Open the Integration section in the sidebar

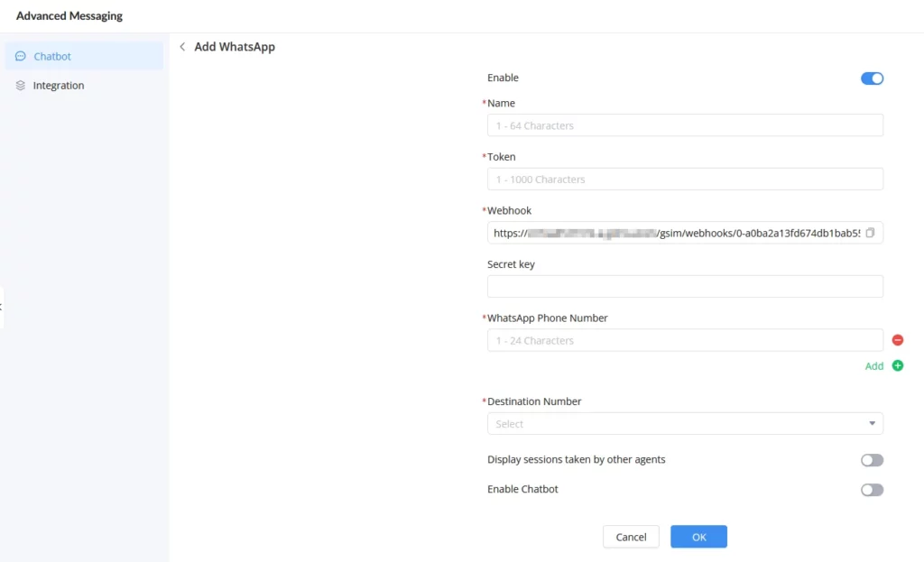(84, 86)
